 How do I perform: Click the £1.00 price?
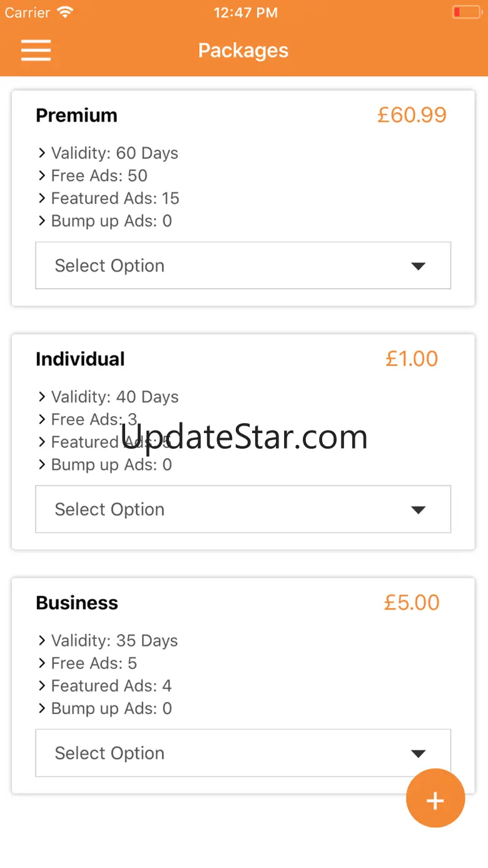[x=412, y=359]
